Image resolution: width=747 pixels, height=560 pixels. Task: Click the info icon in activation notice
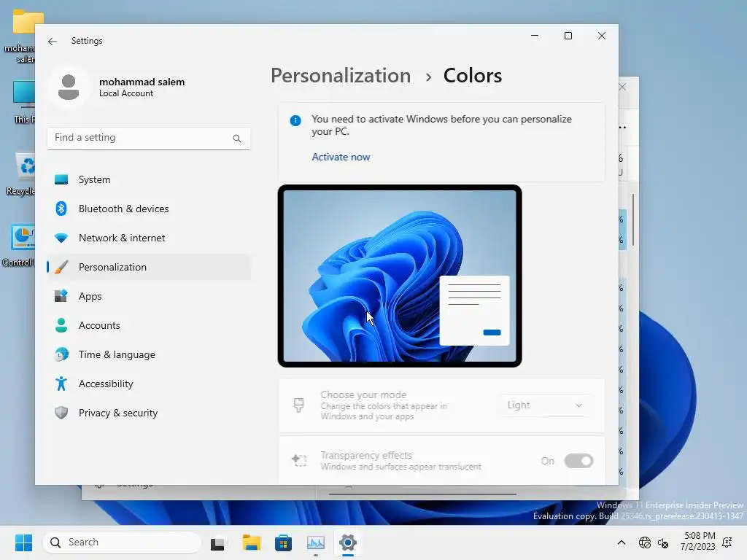coord(295,120)
